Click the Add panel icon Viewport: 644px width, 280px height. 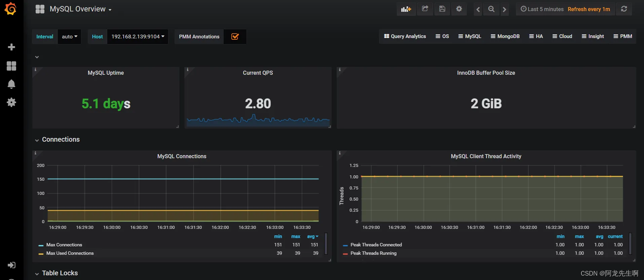click(x=406, y=9)
